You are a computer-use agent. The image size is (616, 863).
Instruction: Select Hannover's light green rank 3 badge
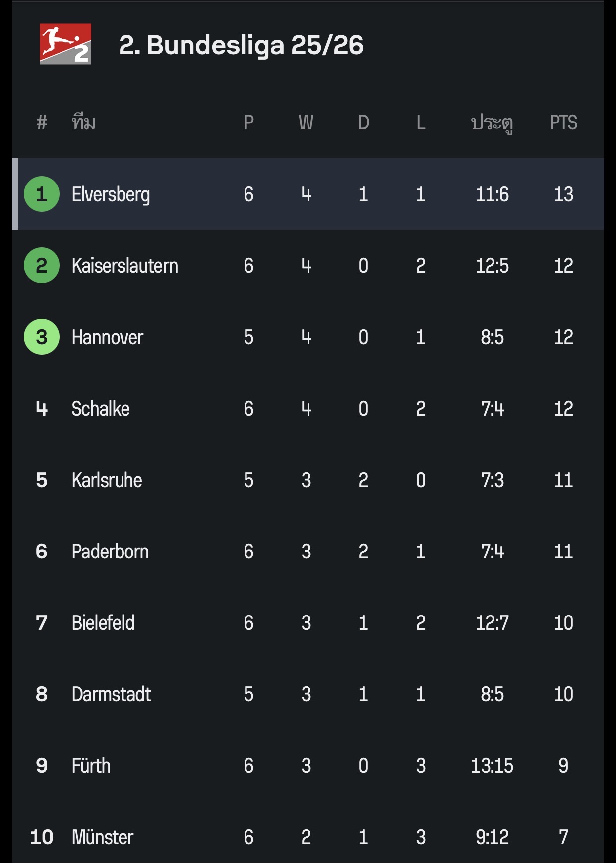coord(42,337)
